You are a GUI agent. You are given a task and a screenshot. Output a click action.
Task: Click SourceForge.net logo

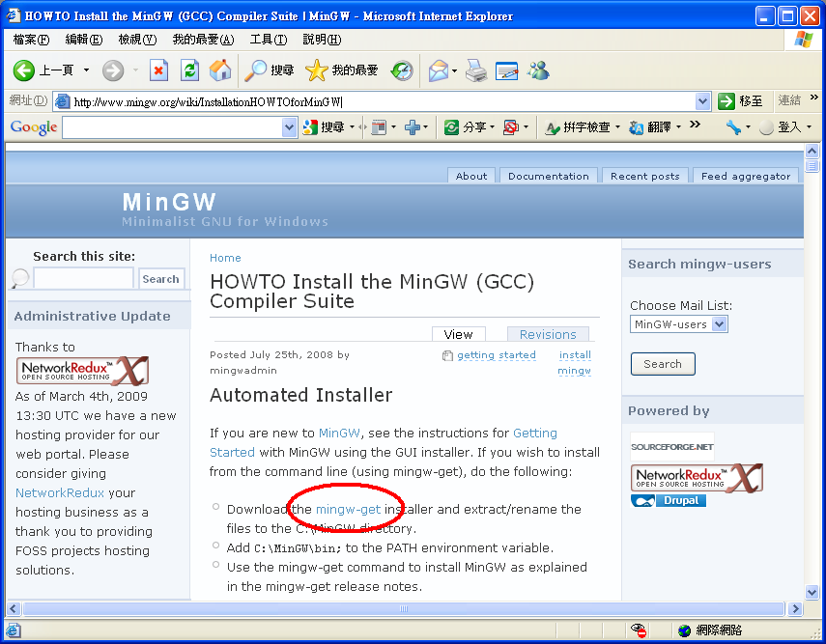672,447
